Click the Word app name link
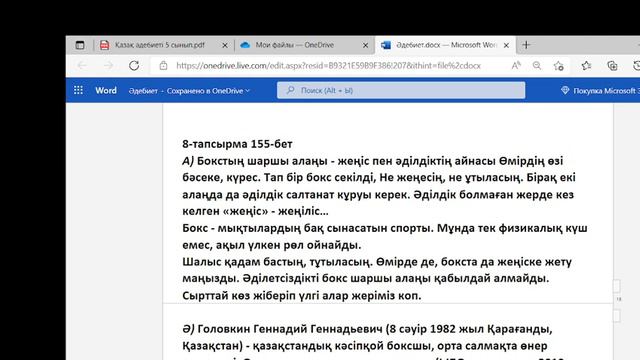The image size is (640, 360). 106,90
